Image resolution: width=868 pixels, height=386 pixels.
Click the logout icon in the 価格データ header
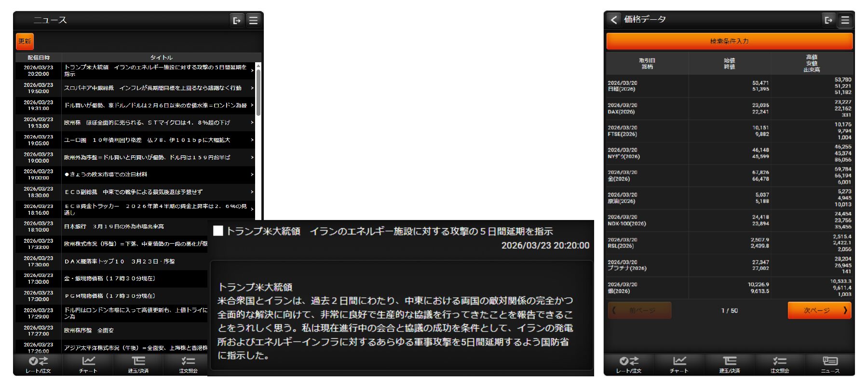pos(828,20)
